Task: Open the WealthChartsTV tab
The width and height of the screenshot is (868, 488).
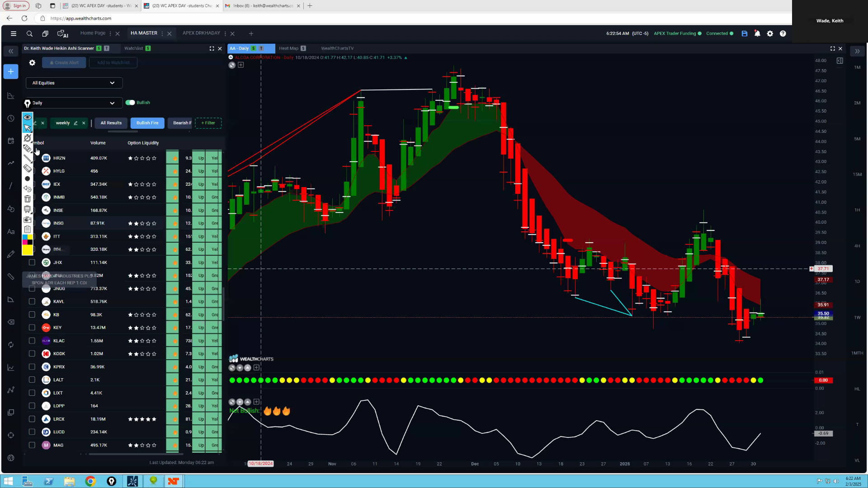Action: pyautogui.click(x=337, y=48)
